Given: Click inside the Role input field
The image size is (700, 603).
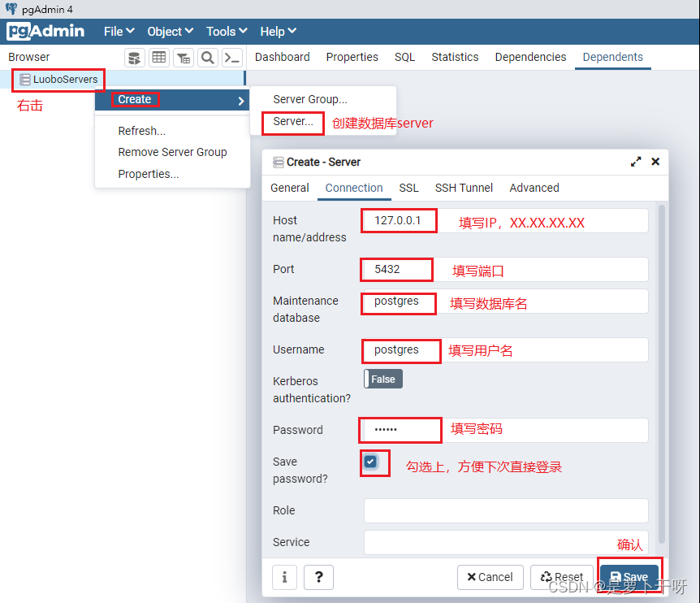Looking at the screenshot, I should point(505,510).
